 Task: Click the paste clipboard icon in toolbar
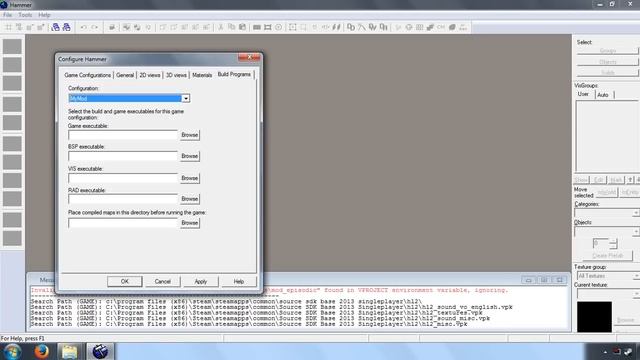(242, 27)
